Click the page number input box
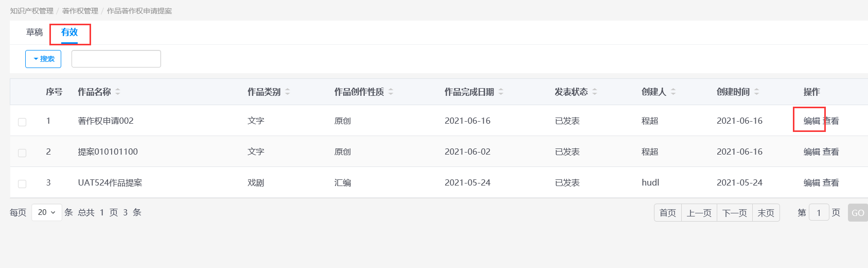 click(x=819, y=213)
